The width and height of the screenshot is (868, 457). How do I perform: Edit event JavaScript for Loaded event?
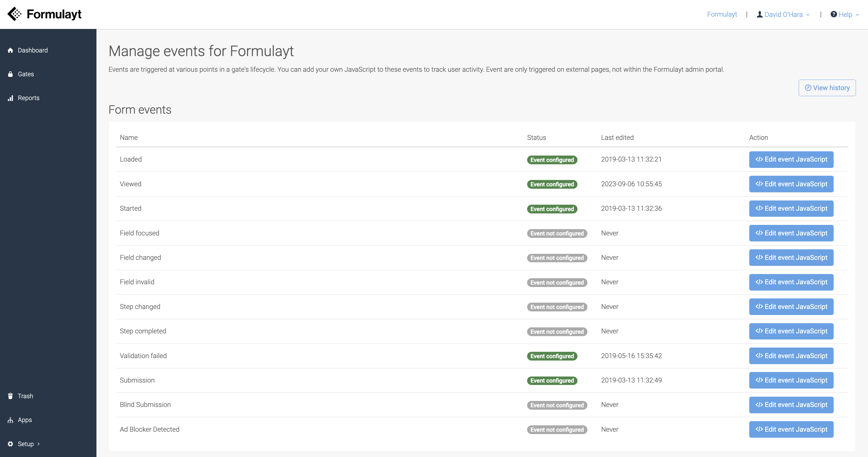pos(791,159)
